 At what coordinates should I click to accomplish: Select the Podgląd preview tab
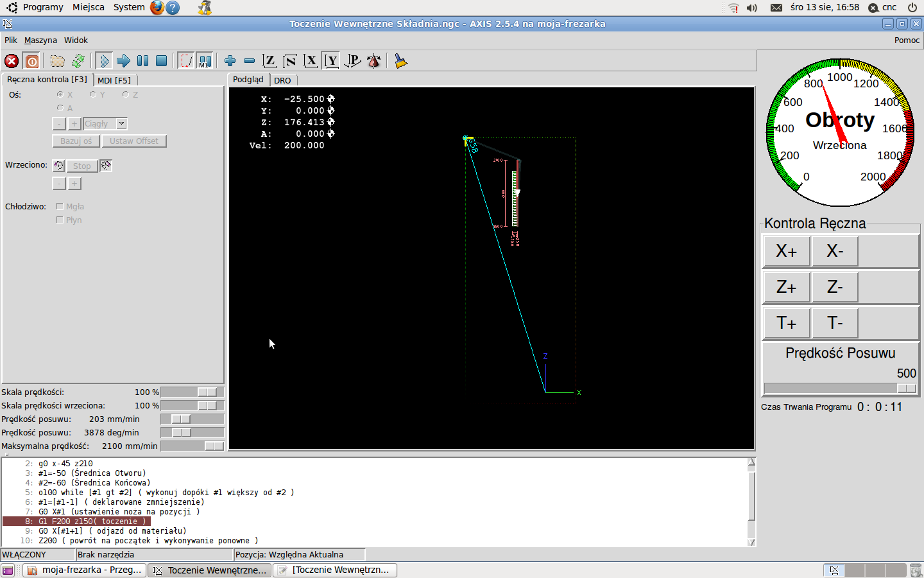(248, 80)
